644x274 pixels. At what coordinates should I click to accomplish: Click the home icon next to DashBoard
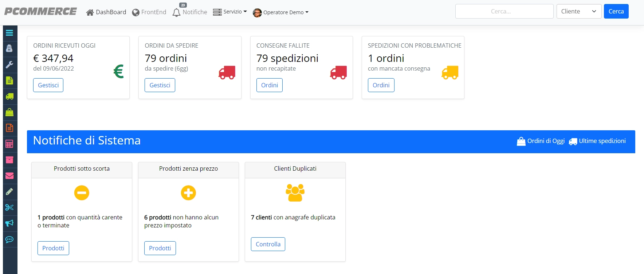[x=90, y=13]
